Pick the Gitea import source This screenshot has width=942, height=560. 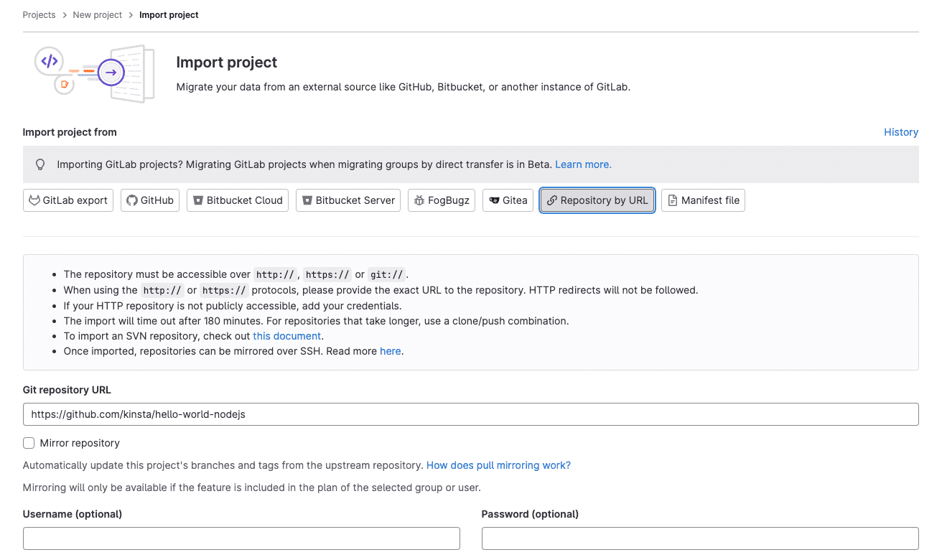click(x=508, y=200)
